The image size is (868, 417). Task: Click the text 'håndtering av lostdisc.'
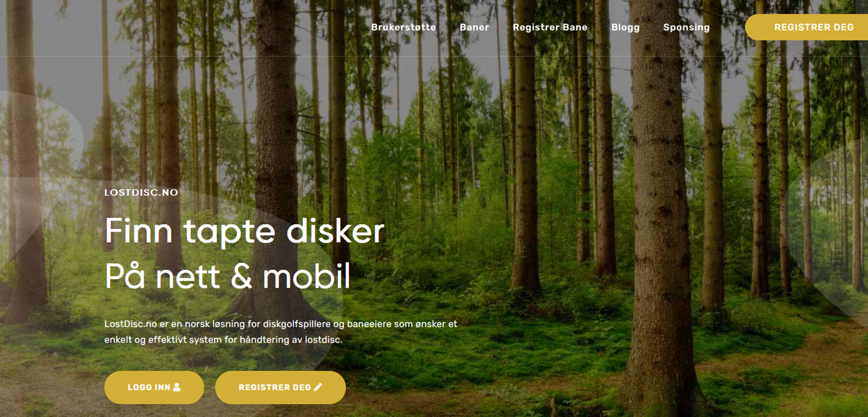pos(291,340)
